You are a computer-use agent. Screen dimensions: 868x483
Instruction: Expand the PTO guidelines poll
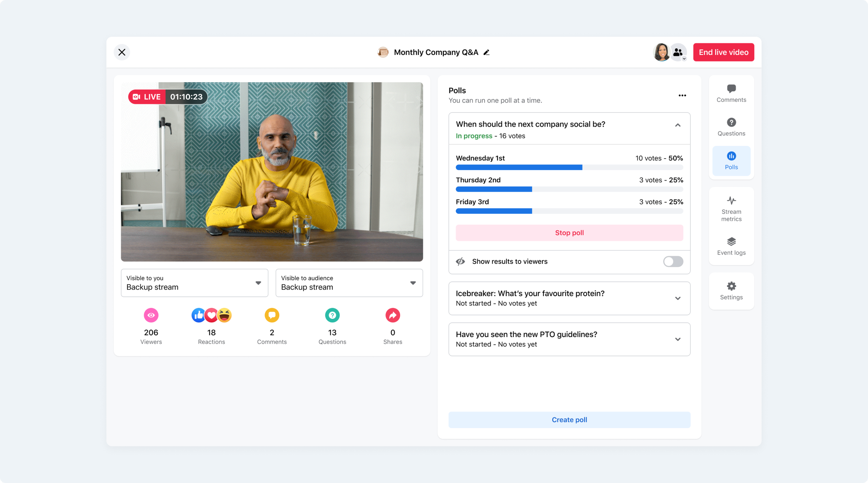(x=678, y=339)
